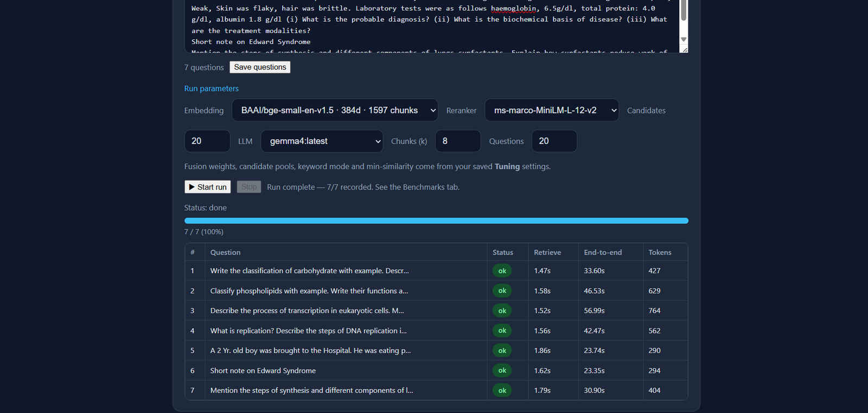868x413 pixels.
Task: Open the Embedding model dropdown
Action: pyautogui.click(x=335, y=110)
